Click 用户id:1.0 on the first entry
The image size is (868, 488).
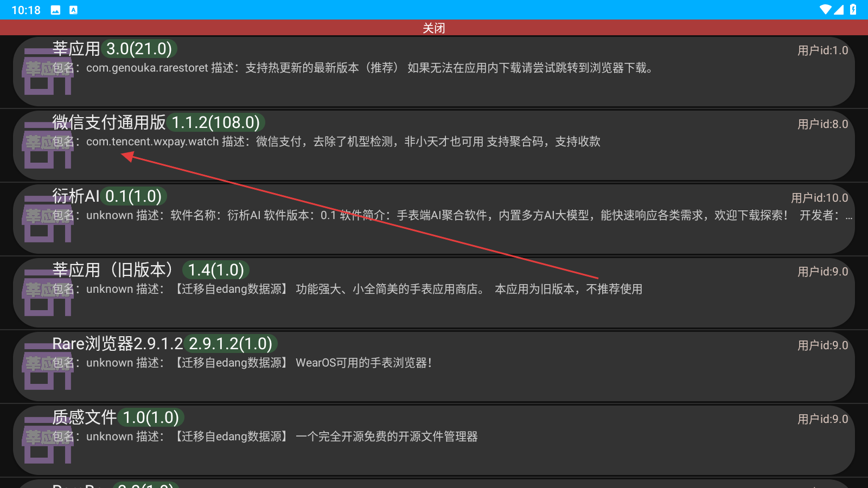822,50
